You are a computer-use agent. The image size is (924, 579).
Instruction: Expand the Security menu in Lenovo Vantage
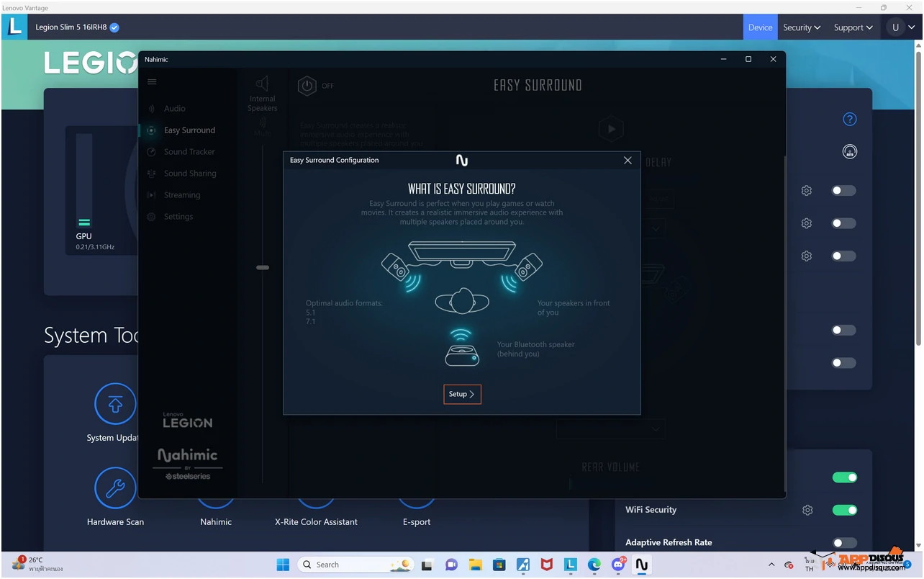(x=802, y=27)
